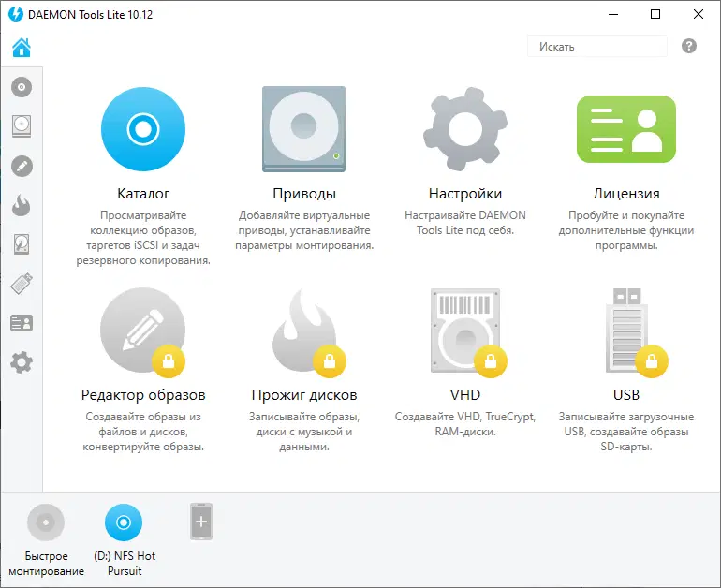Click the Редактор образов description text

pos(143,432)
